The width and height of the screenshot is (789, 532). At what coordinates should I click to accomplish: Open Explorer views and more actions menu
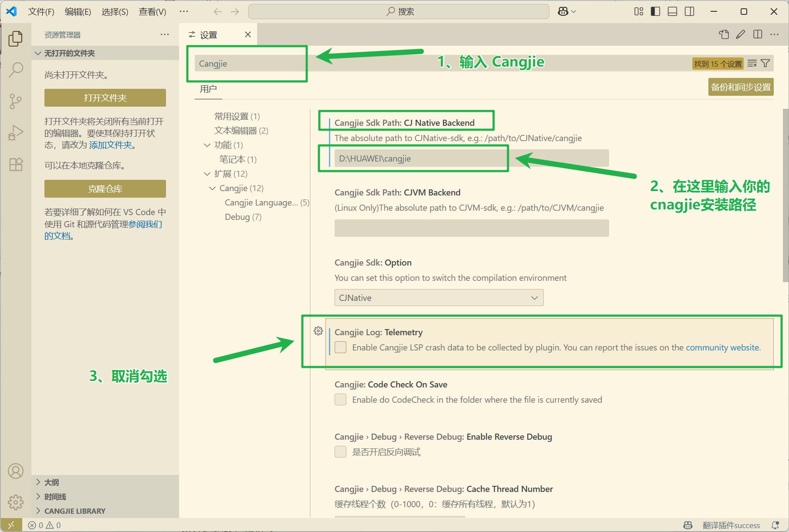164,34
